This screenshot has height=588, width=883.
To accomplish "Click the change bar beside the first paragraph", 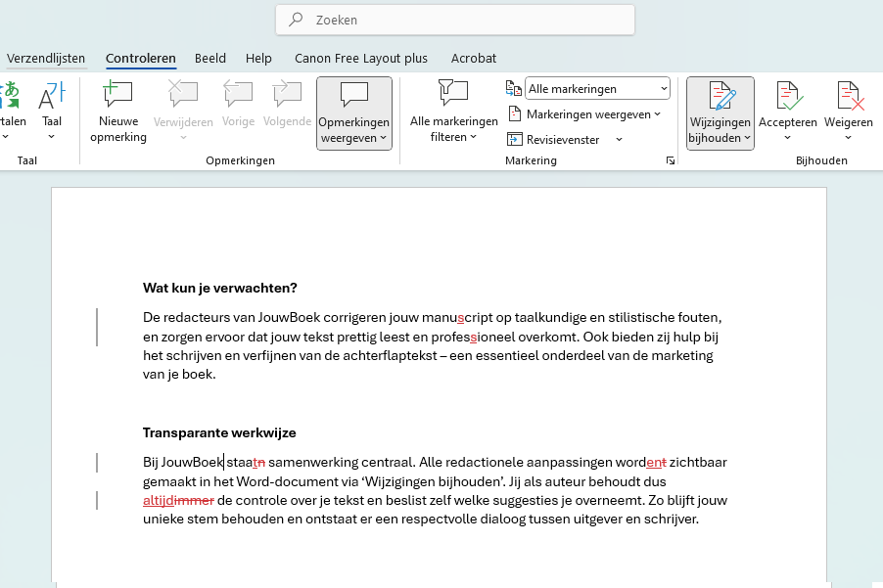I will pyautogui.click(x=97, y=327).
